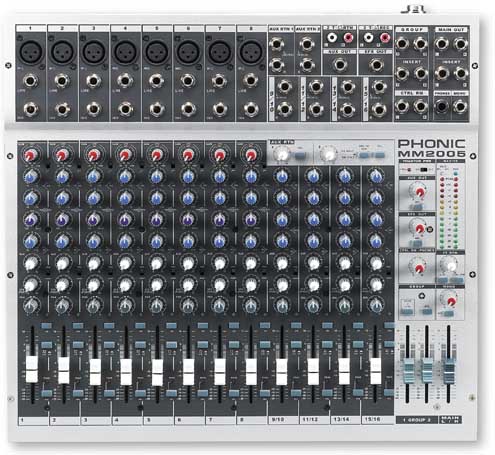Toggle the blue button beside AUX RTN 1 knob
Image resolution: width=495 pixels, height=455 pixels.
coord(300,155)
